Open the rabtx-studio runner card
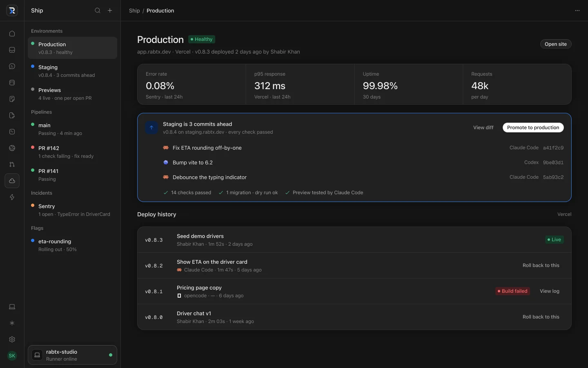The height and width of the screenshot is (368, 588). coord(72,355)
